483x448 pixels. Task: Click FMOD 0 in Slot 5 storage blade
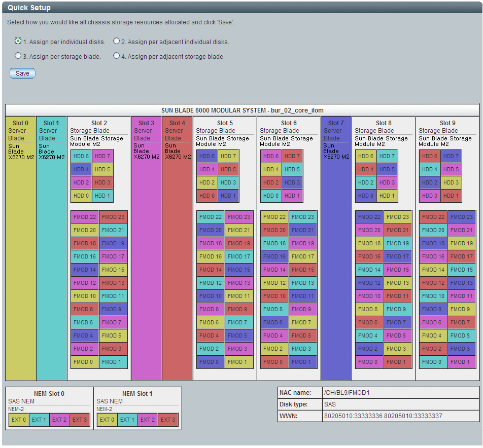(x=211, y=362)
